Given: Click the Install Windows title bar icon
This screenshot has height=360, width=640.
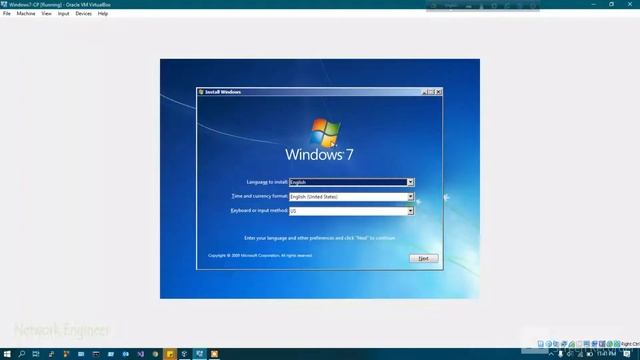Looking at the screenshot, I should coord(201,92).
